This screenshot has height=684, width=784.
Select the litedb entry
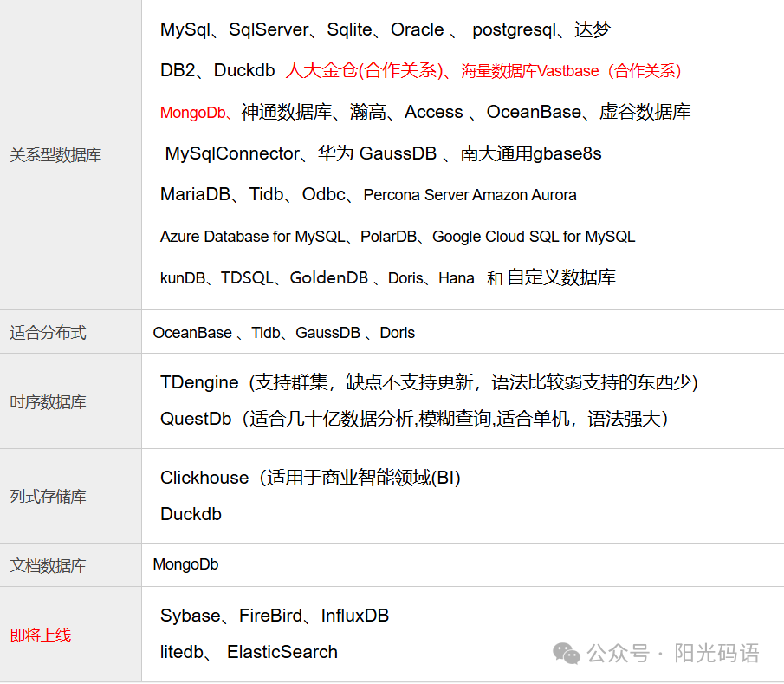pos(182,653)
